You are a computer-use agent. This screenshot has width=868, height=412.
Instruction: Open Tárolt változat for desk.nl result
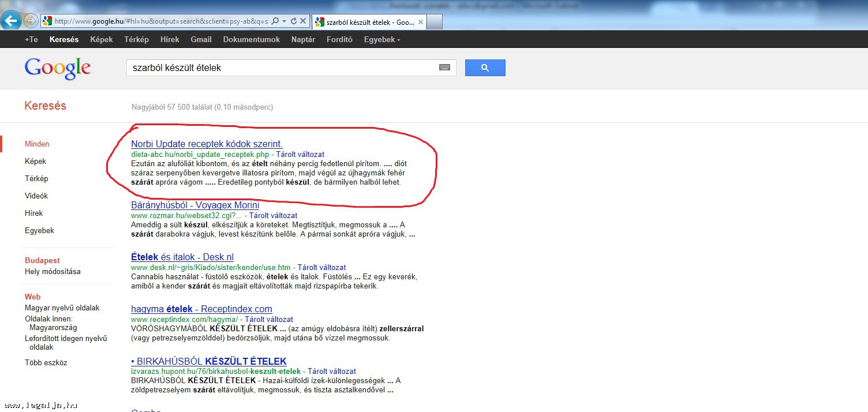321,267
